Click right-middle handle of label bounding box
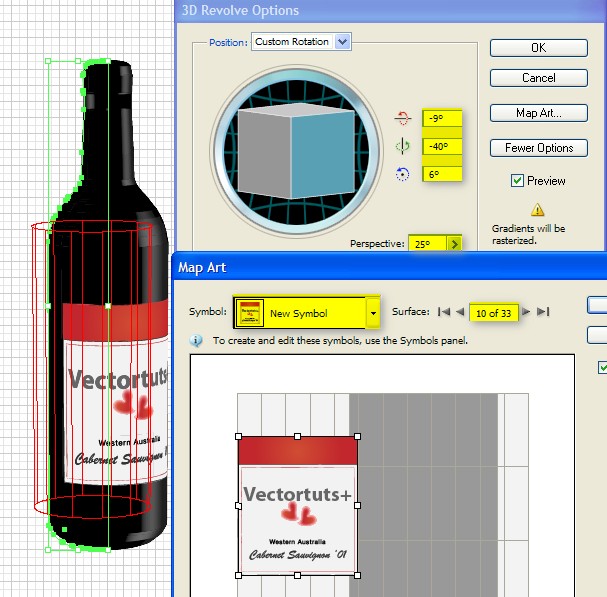This screenshot has width=607, height=597. click(357, 505)
